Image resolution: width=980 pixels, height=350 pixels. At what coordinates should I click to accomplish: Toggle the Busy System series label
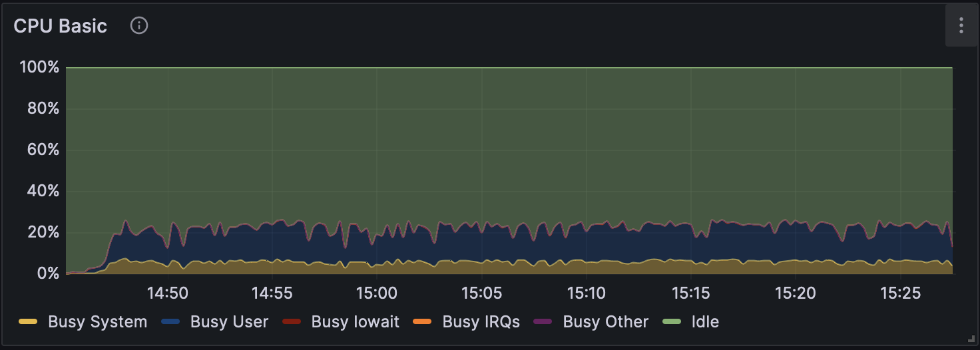tap(97, 322)
